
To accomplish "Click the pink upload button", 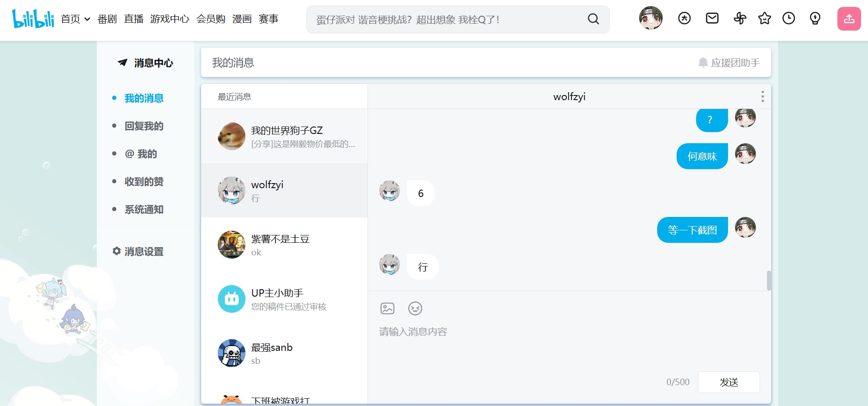I will (x=849, y=19).
